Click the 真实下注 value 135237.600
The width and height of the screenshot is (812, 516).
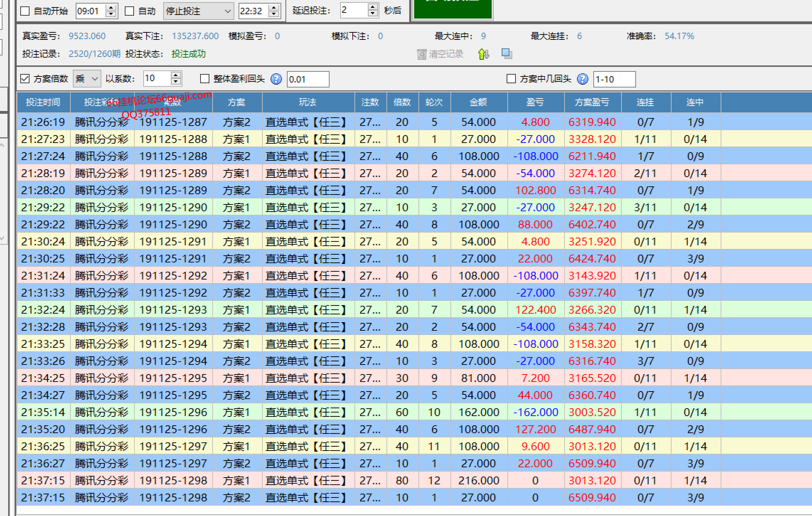[195, 36]
